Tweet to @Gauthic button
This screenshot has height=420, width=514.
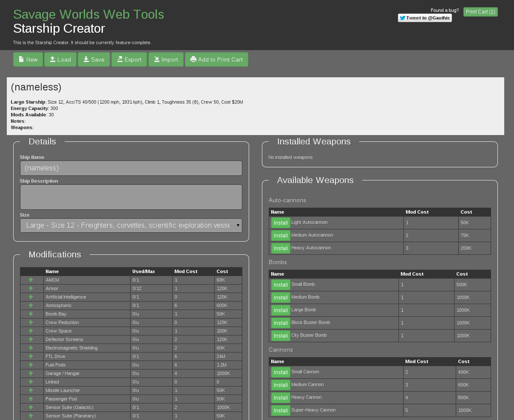(x=425, y=18)
